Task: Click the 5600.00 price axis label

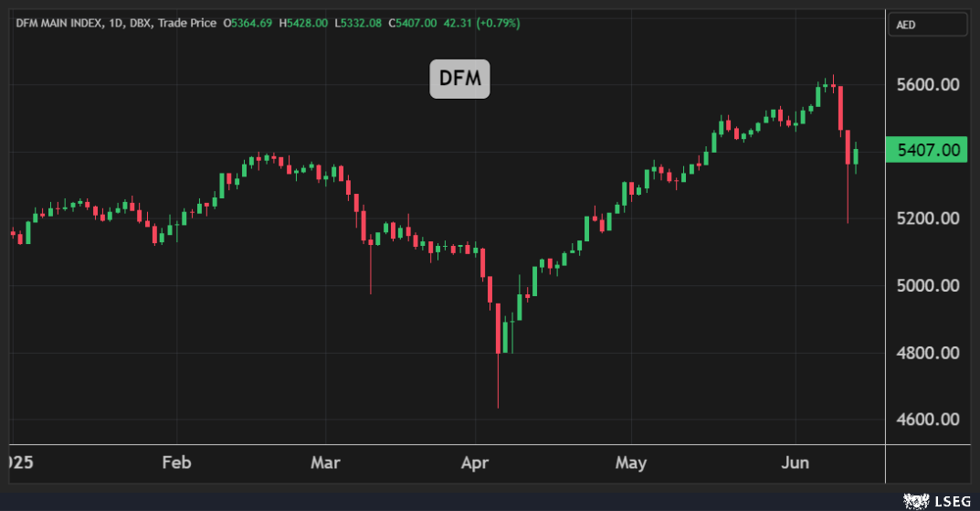Action: tap(928, 85)
